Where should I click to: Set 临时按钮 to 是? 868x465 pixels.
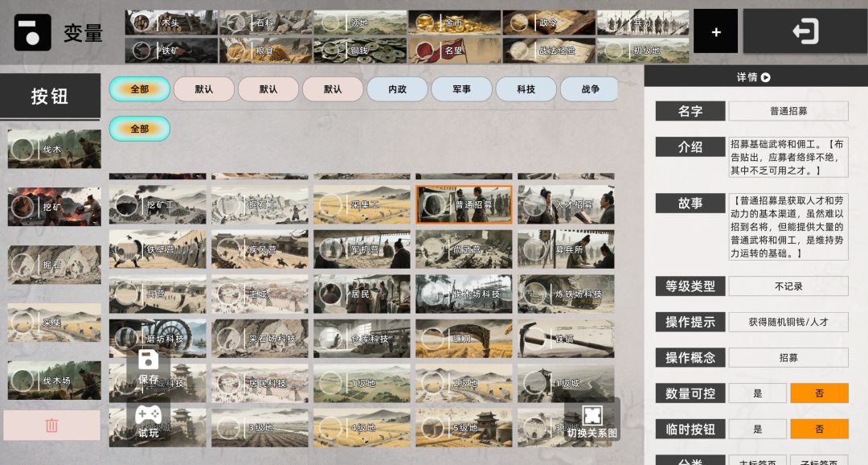tap(758, 429)
